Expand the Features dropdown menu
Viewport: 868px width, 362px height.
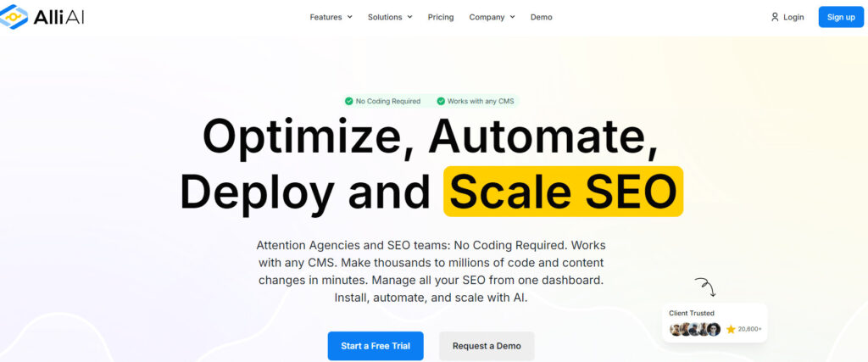pos(331,17)
